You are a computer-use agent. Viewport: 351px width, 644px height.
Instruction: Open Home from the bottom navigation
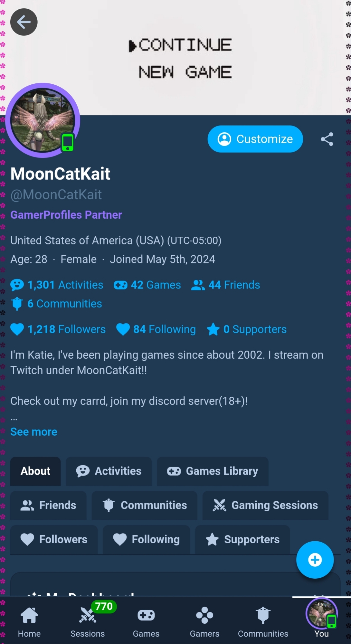pos(29,621)
